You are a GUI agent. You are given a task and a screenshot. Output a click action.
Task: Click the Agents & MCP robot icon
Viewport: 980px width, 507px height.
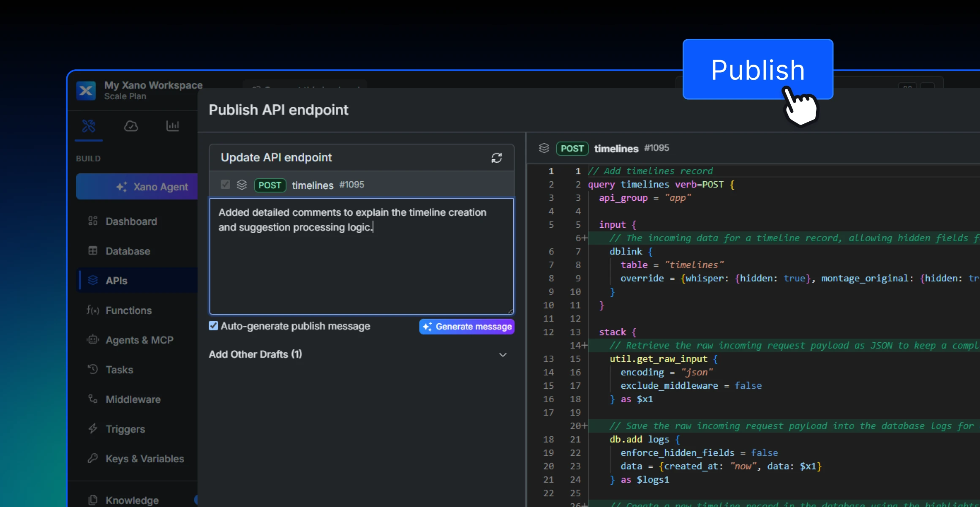point(93,340)
